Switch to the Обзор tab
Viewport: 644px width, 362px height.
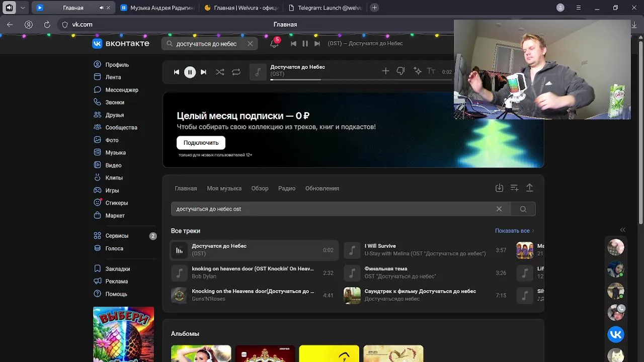point(260,189)
